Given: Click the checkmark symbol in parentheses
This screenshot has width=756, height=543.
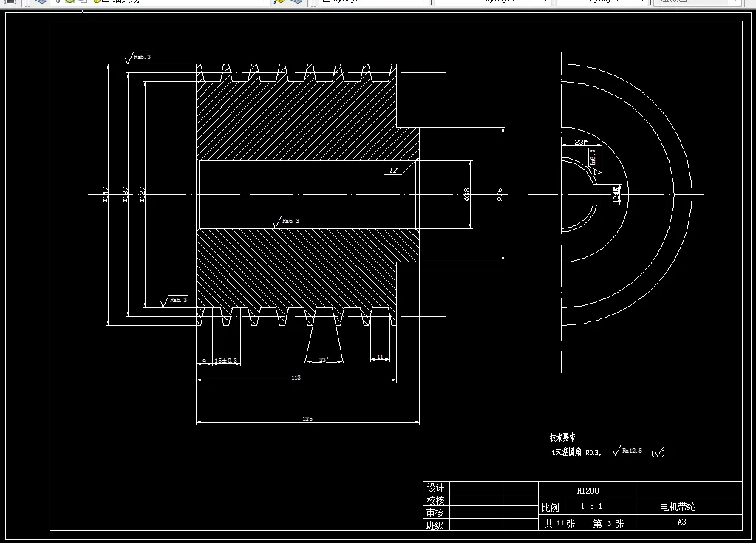Looking at the screenshot, I should pyautogui.click(x=658, y=452).
